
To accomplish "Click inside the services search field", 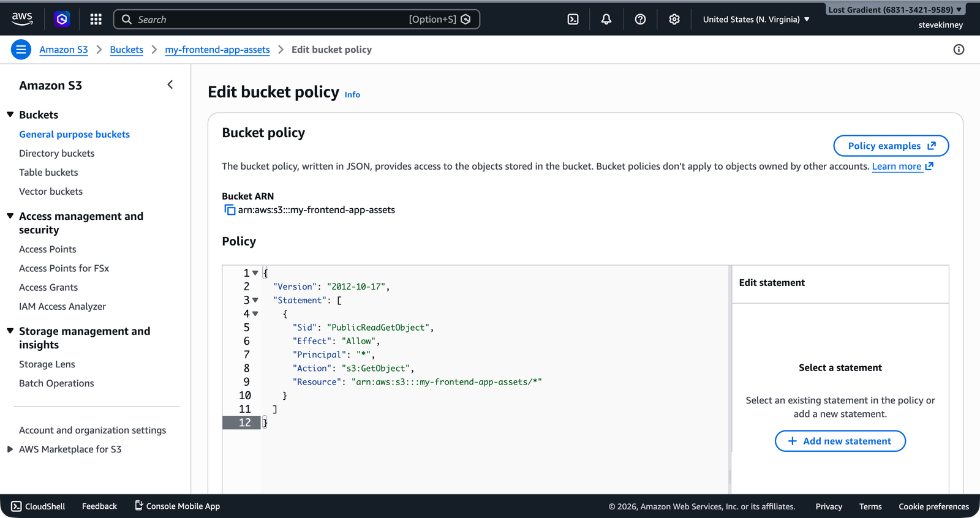I will 296,19.
